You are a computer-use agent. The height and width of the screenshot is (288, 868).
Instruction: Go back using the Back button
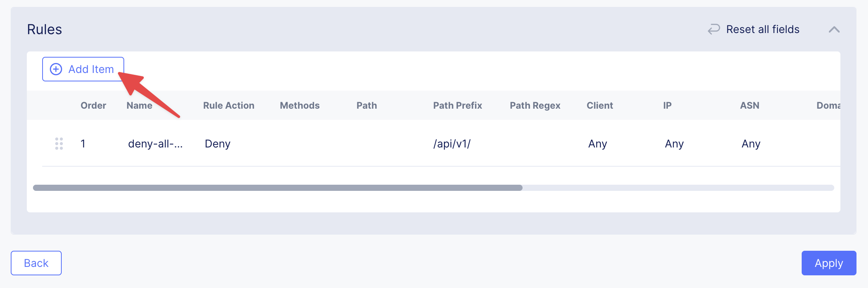pyautogui.click(x=36, y=263)
